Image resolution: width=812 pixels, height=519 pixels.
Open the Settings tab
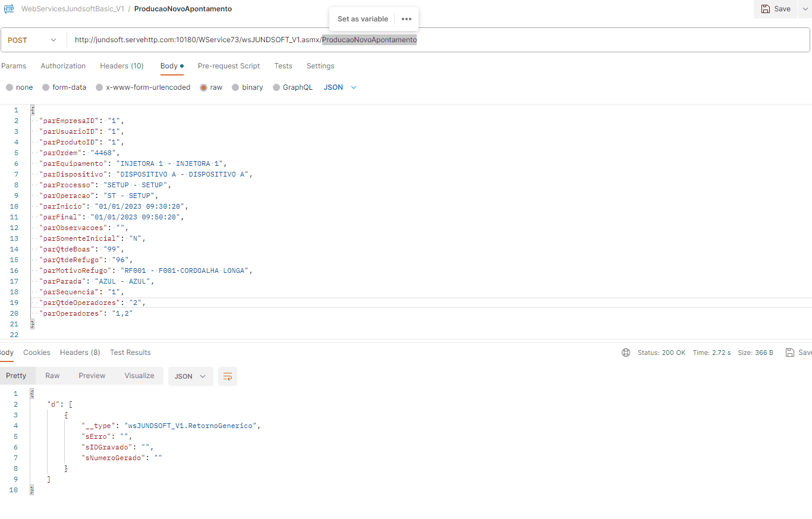[320, 66]
